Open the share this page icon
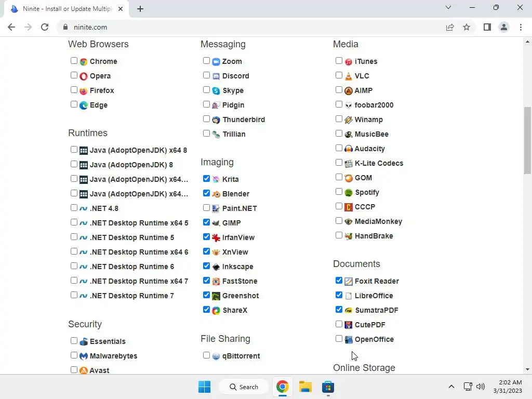This screenshot has width=532, height=399. tap(450, 27)
